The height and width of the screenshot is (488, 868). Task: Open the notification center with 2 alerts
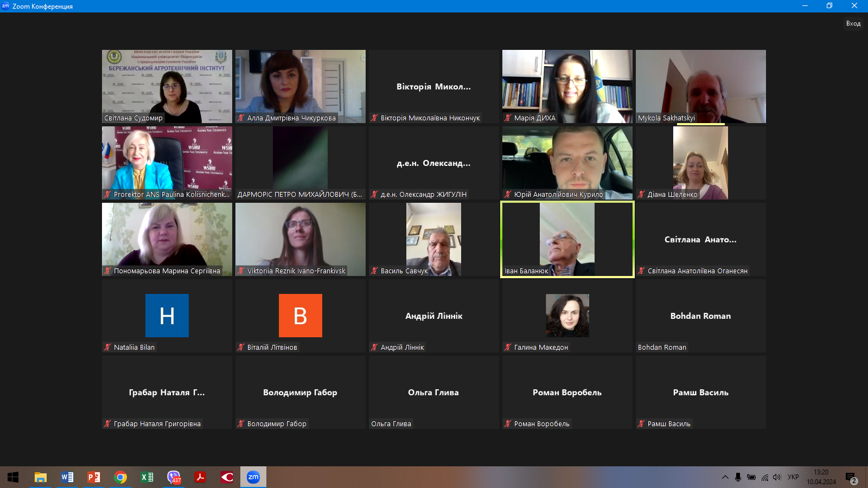[851, 478]
